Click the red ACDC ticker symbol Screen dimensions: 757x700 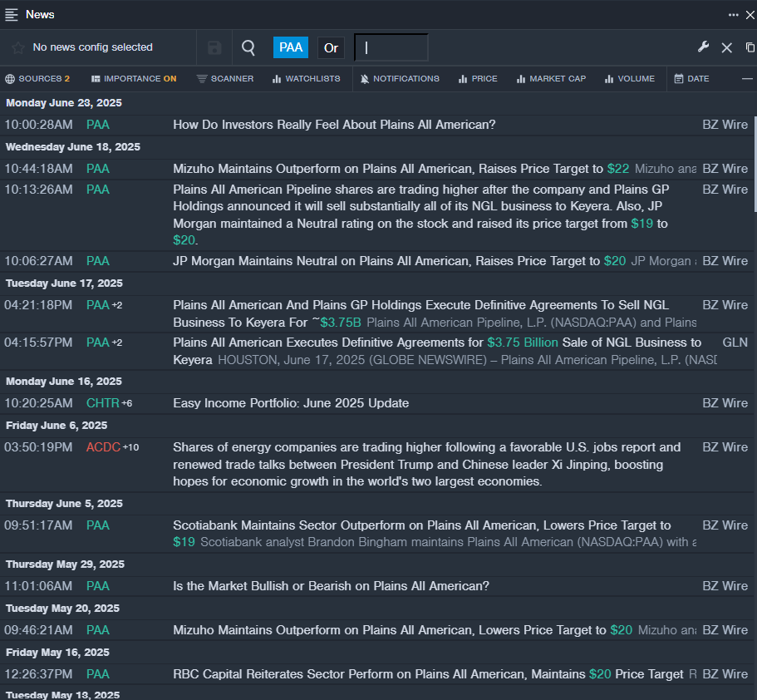103,447
